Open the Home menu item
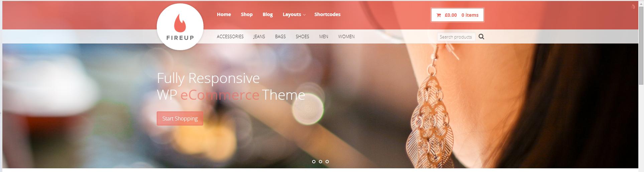Viewport: 644px width, 172px height. 224,14
